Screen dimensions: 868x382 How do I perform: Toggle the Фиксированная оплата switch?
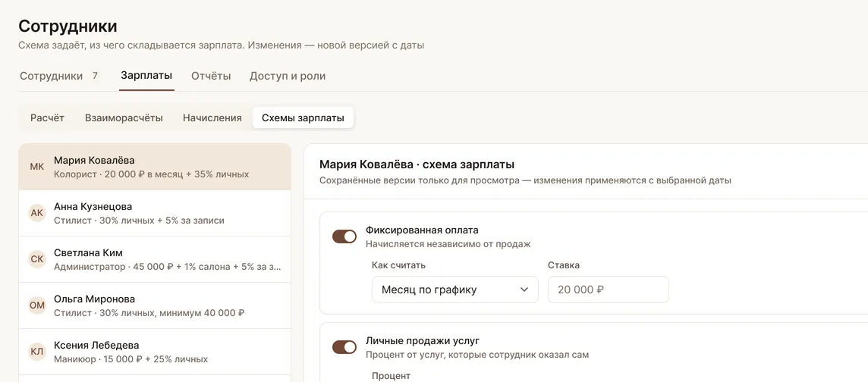(344, 236)
